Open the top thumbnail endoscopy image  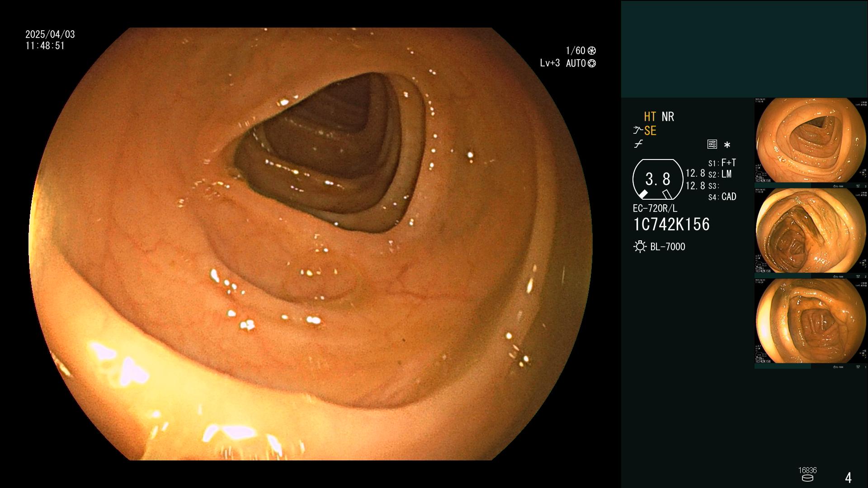811,141
